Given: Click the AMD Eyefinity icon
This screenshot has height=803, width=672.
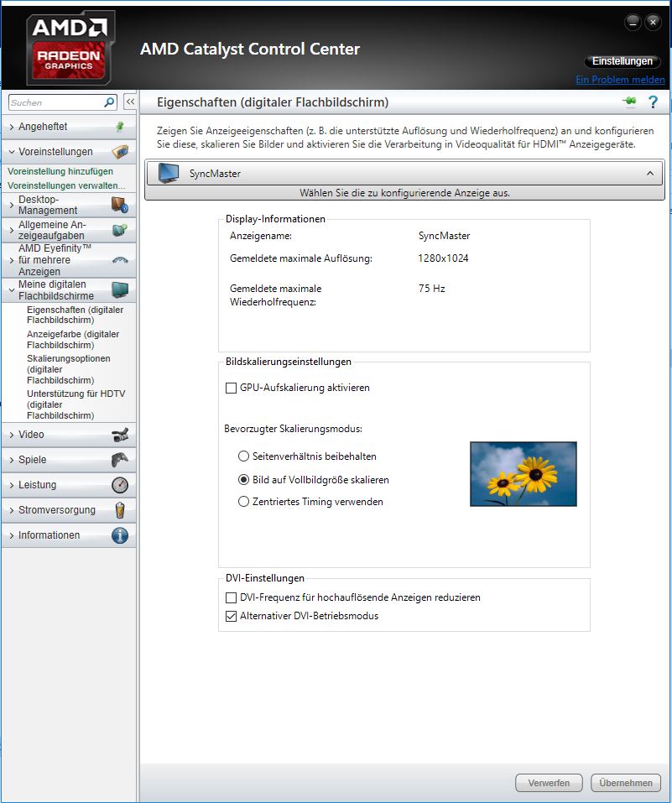Looking at the screenshot, I should [120, 260].
